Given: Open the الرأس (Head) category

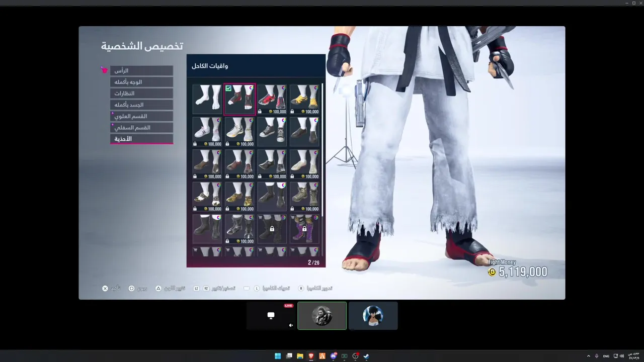Looking at the screenshot, I should (141, 71).
